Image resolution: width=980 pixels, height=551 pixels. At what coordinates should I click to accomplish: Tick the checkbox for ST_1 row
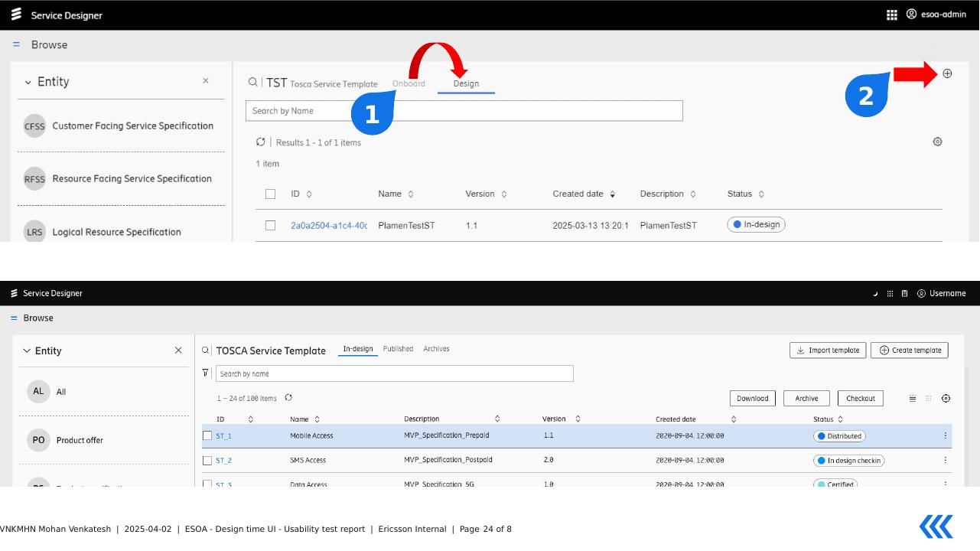point(207,435)
